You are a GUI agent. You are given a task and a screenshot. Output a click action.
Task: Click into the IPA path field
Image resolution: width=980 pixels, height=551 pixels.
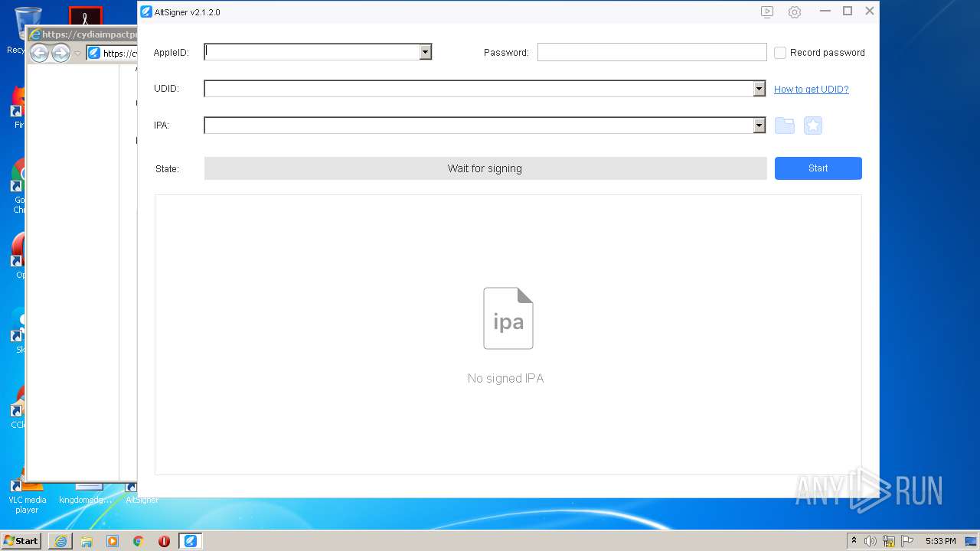(x=479, y=126)
